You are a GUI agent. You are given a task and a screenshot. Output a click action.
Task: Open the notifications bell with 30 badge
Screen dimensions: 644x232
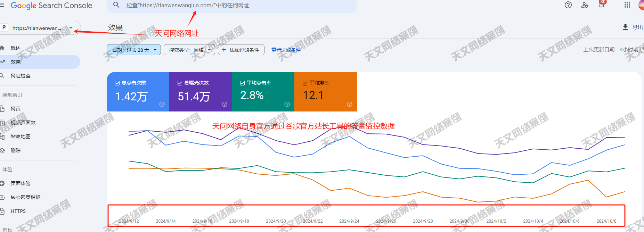coord(602,5)
